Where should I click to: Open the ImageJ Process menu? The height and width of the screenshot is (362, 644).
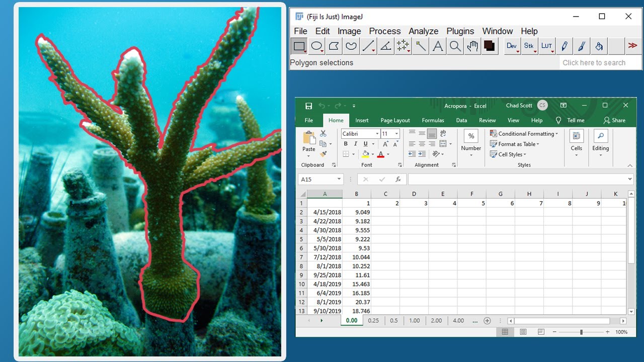(385, 31)
